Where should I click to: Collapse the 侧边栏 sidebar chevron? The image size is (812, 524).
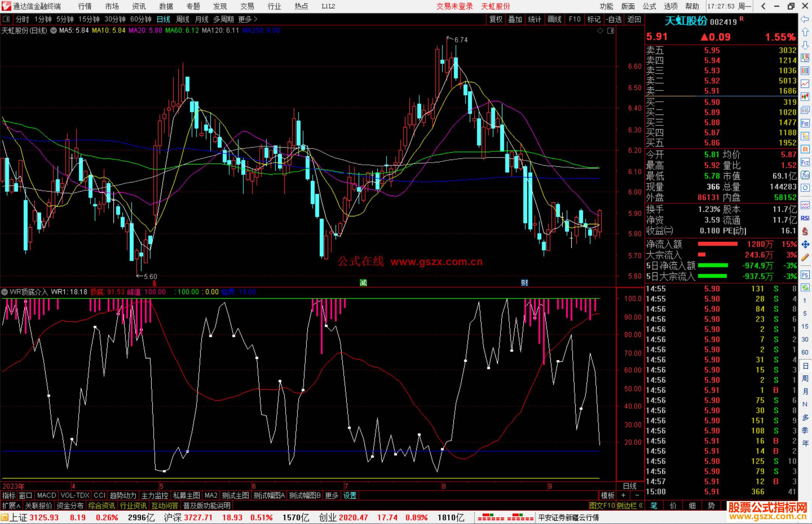coord(641,506)
